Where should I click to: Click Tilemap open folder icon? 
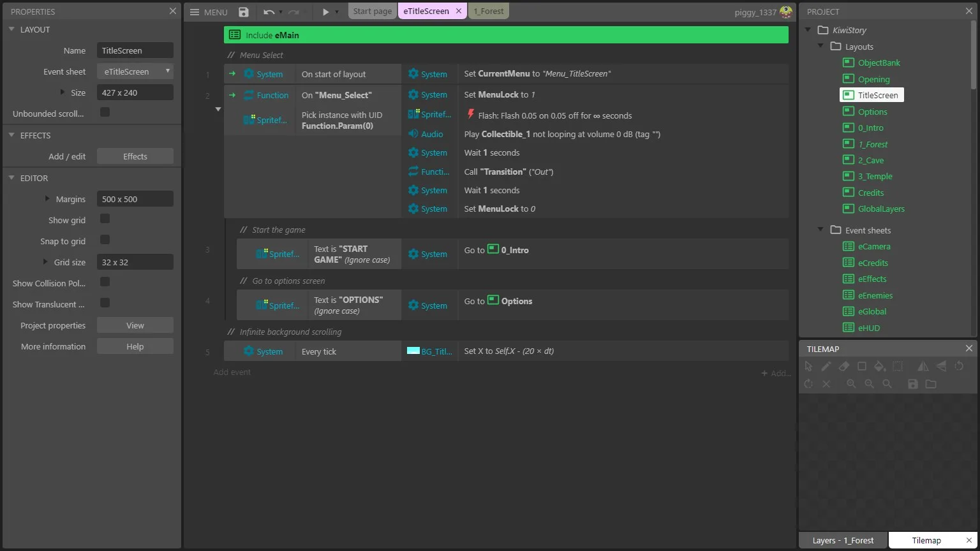tap(931, 384)
